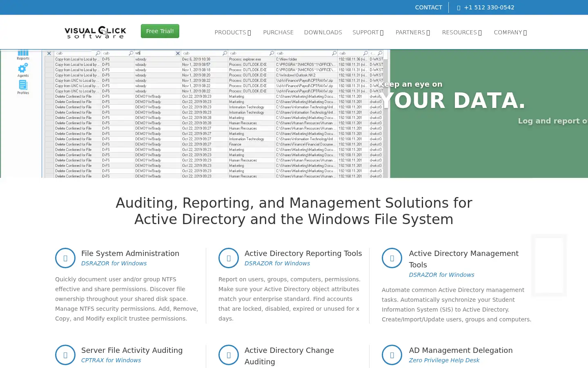This screenshot has height=368, width=588.
Task: Click the CONTACT link in top bar
Action: click(429, 7)
